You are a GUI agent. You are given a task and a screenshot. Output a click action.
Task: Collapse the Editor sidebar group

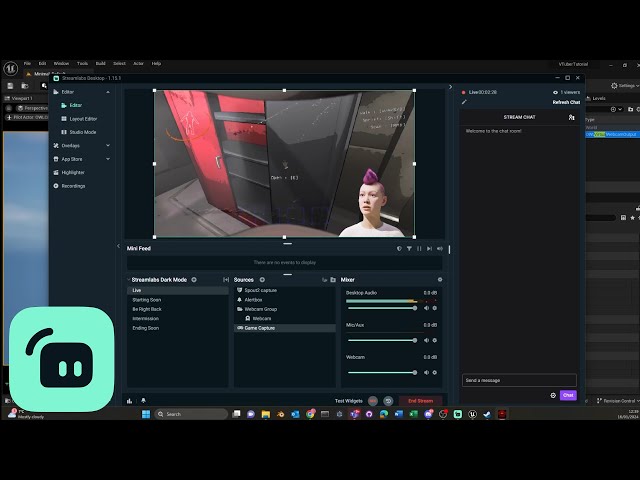(x=108, y=92)
